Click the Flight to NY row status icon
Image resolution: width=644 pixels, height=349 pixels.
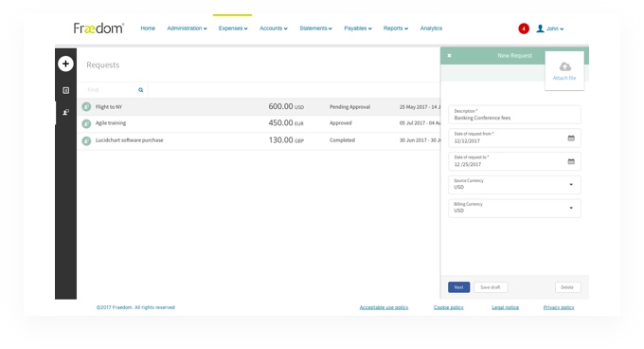[x=86, y=107]
